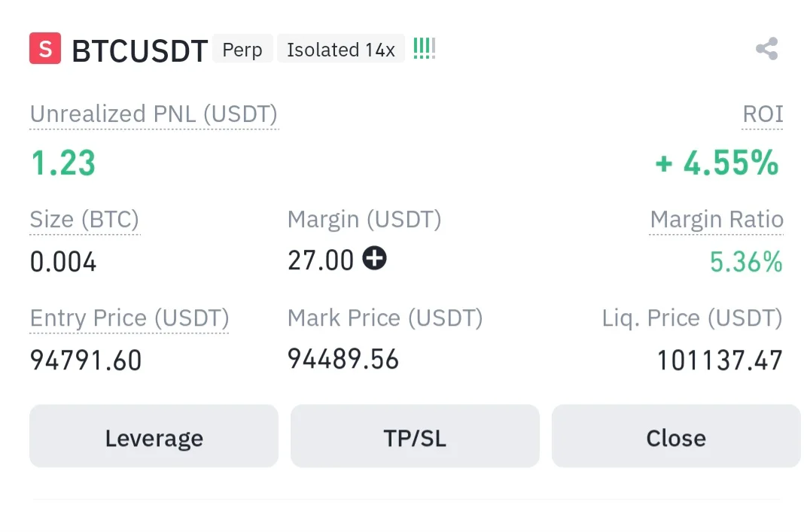Tap the Unrealized PNL (USDT) label
This screenshot has width=804, height=532.
(154, 114)
